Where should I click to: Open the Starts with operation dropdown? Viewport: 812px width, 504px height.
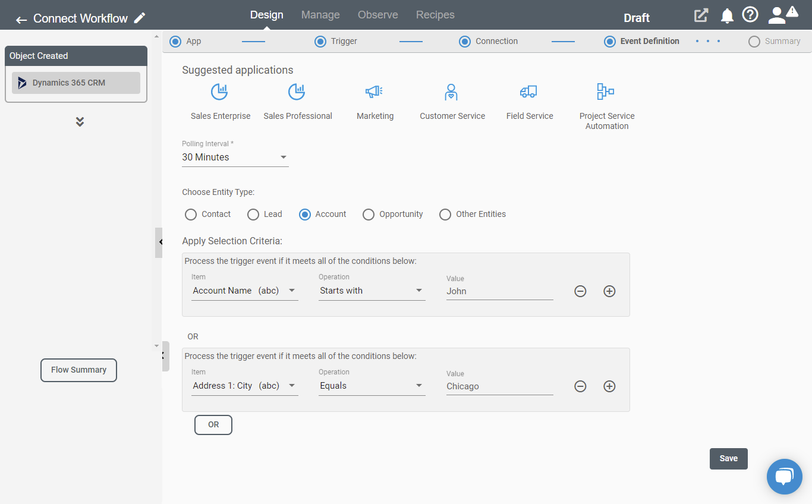point(372,291)
